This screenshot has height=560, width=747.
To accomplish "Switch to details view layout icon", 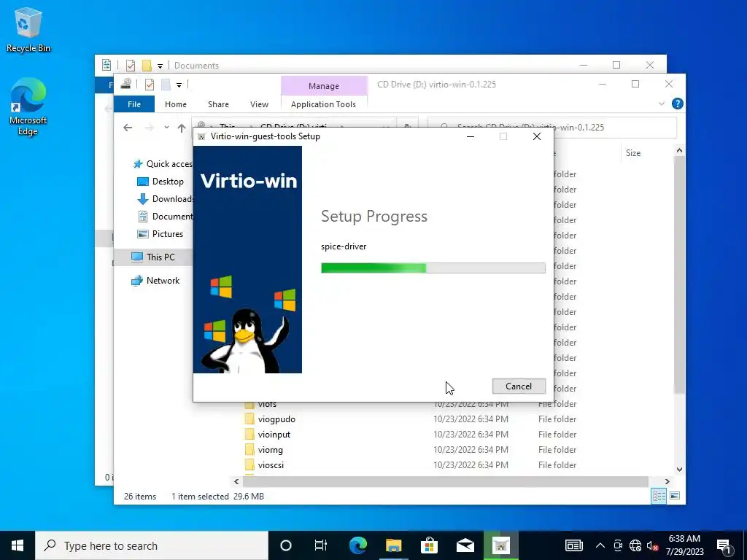I will [x=659, y=496].
